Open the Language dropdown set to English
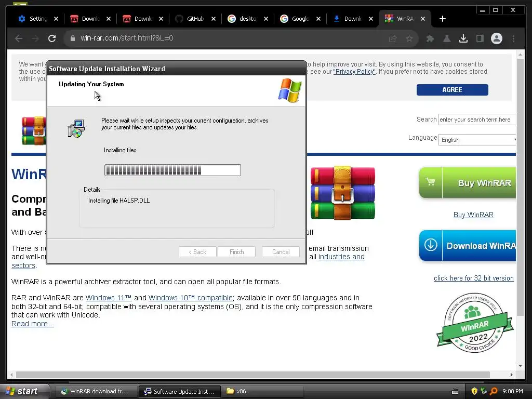The height and width of the screenshot is (399, 532). (477, 140)
